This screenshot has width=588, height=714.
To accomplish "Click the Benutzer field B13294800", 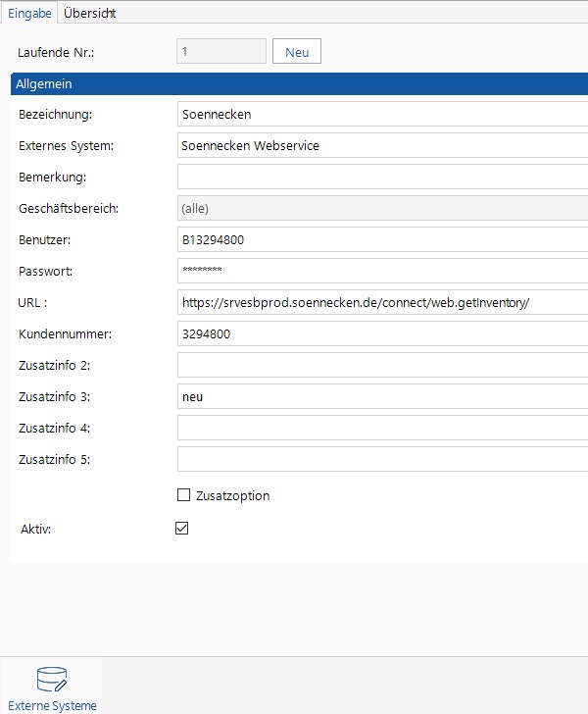I will click(382, 239).
